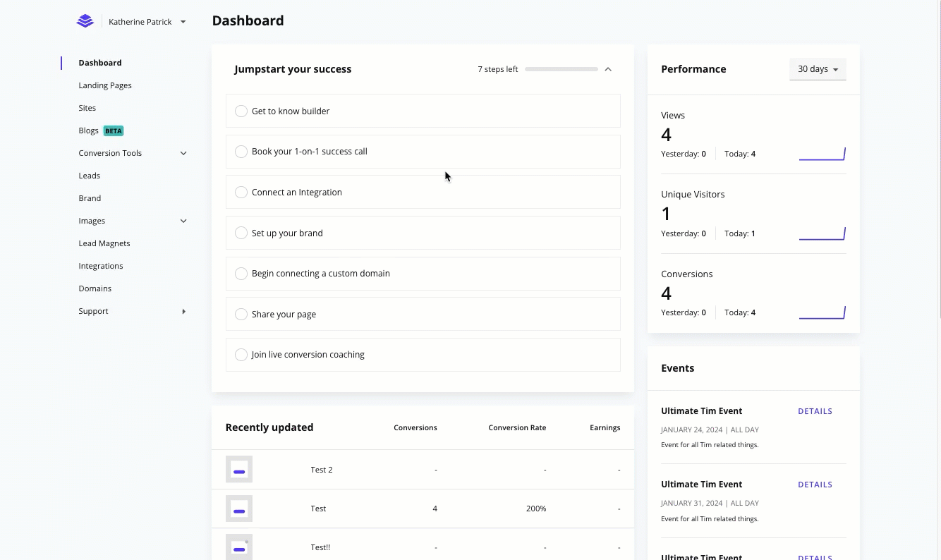Open DETAILS for January 31 Tim Event
Image resolution: width=941 pixels, height=560 pixels.
click(815, 485)
